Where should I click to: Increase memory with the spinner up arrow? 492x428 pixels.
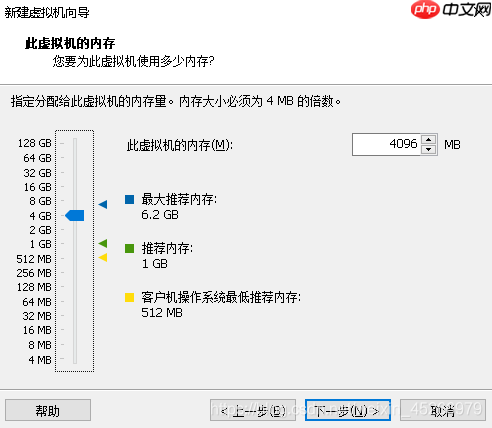[x=429, y=139]
